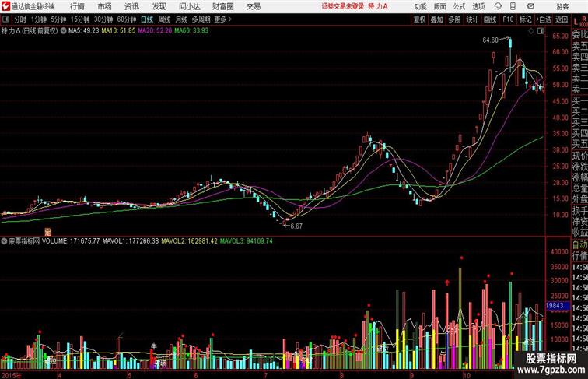Open 多周期 multi-period view
The width and height of the screenshot is (588, 379).
coord(201,19)
